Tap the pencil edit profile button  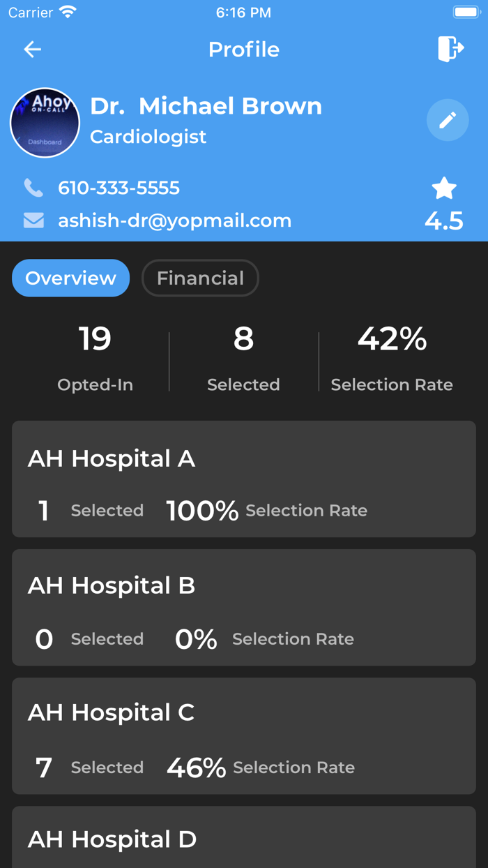coord(448,120)
